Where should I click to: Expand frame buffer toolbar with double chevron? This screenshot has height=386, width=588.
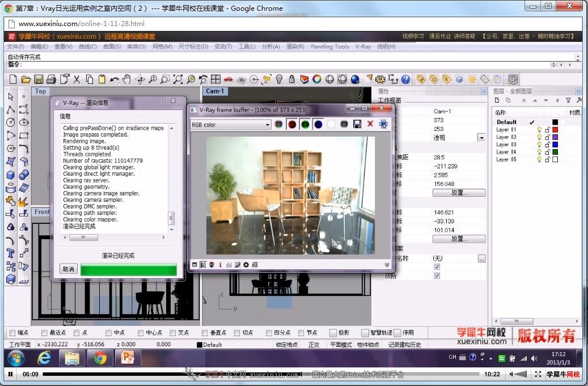tap(387, 265)
